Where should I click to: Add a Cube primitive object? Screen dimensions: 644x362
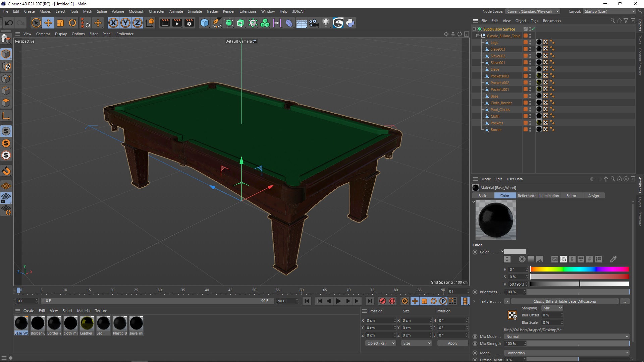click(x=204, y=23)
